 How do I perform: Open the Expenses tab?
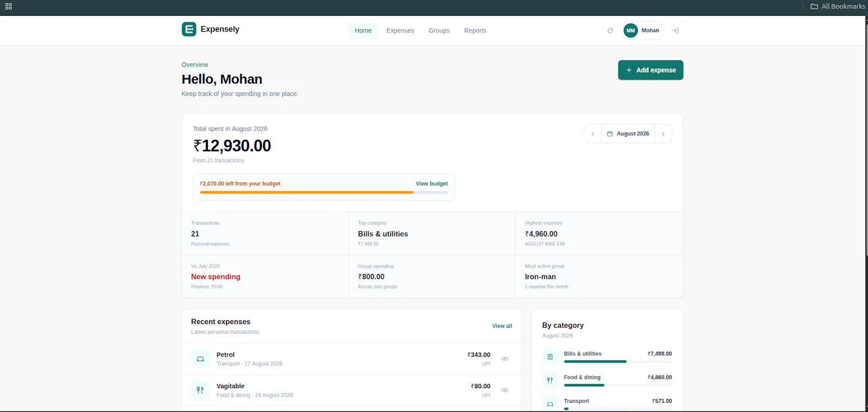[400, 30]
